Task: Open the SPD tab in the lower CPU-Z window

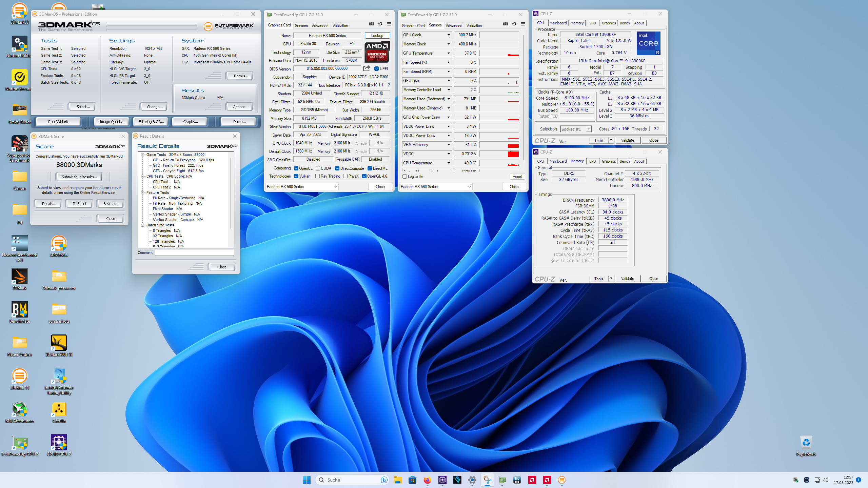Action: 592,161
